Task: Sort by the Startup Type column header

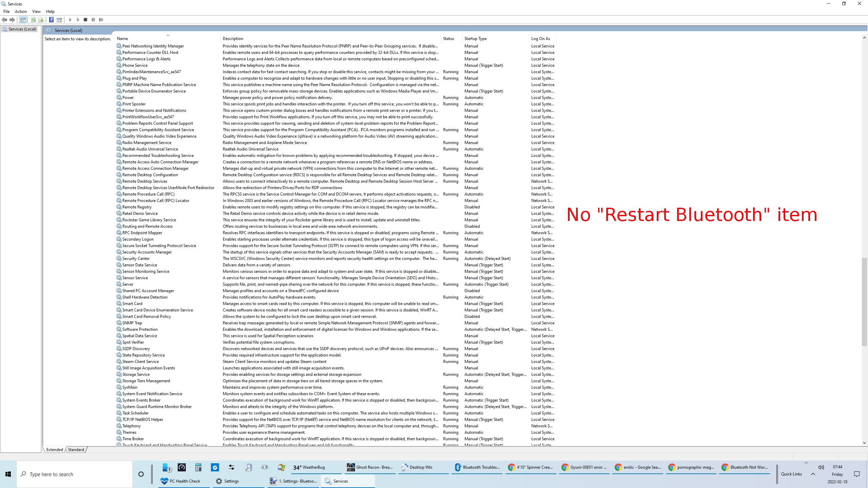Action: (475, 39)
